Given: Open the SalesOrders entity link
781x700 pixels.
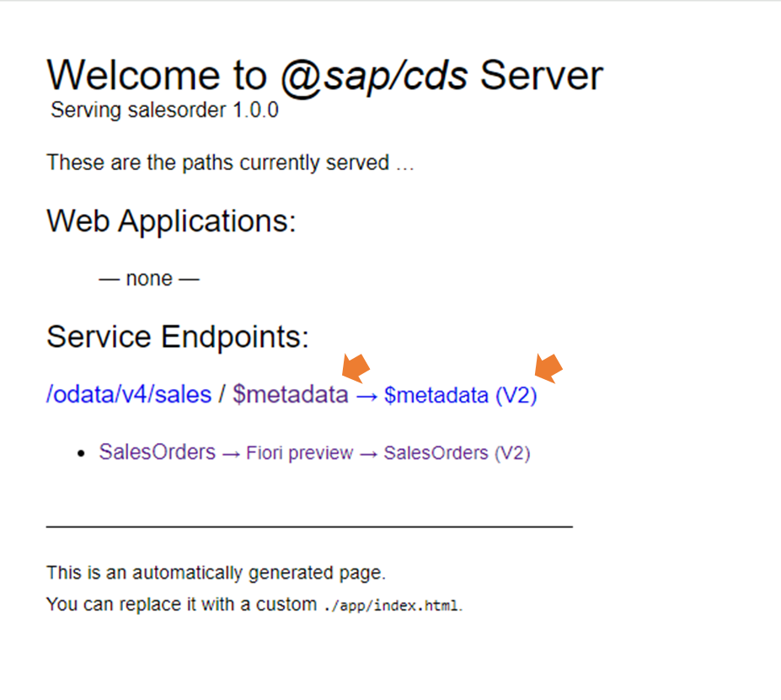Looking at the screenshot, I should pyautogui.click(x=157, y=452).
